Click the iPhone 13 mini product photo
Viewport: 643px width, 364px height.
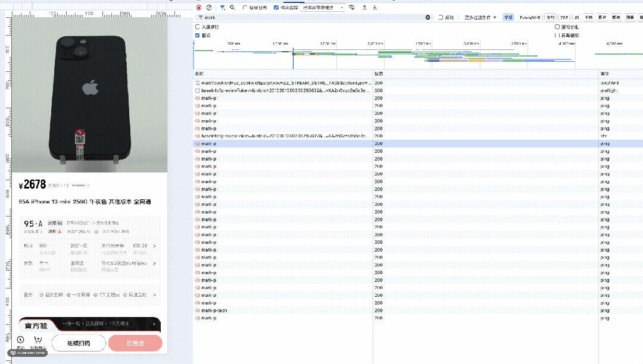pyautogui.click(x=90, y=95)
